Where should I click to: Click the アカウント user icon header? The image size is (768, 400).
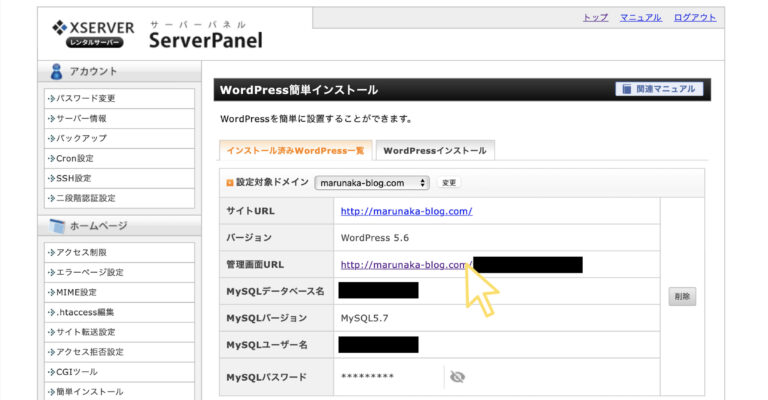pyautogui.click(x=58, y=71)
